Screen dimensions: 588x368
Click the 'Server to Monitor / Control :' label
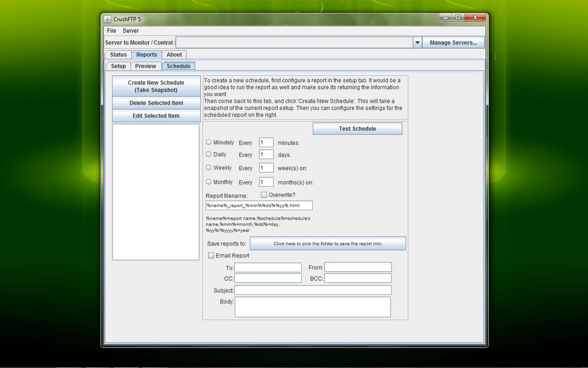140,43
